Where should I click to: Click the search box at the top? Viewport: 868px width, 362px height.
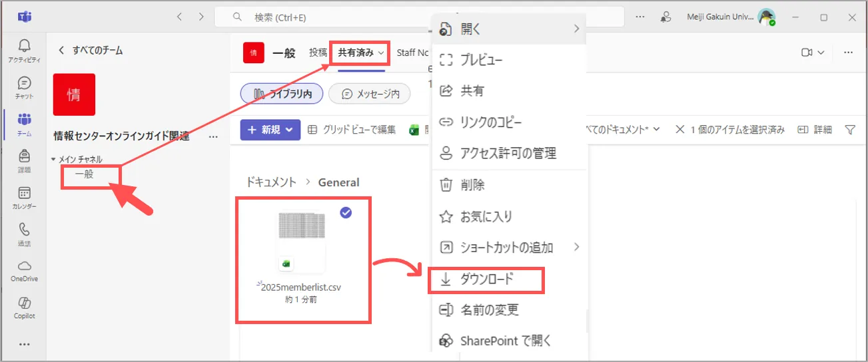[420, 17]
